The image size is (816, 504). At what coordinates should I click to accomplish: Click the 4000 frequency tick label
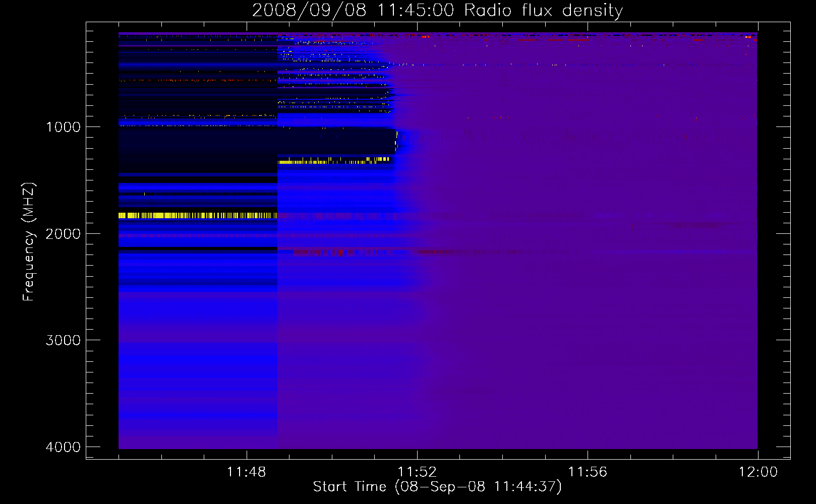click(x=63, y=447)
